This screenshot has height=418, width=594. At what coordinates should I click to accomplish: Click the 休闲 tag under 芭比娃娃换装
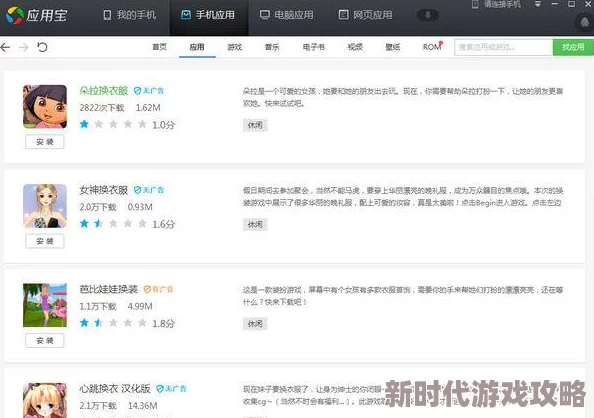[x=255, y=324]
